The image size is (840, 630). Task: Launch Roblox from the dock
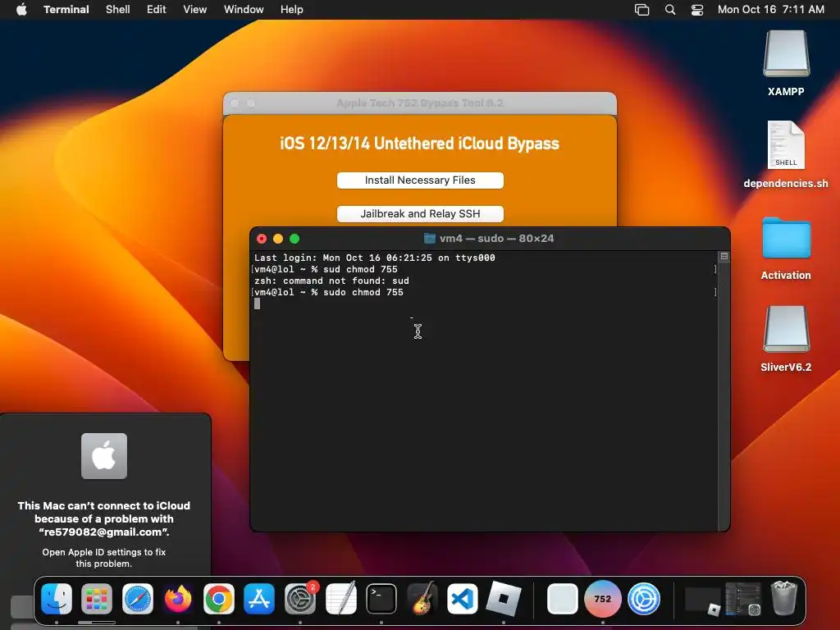pos(504,599)
